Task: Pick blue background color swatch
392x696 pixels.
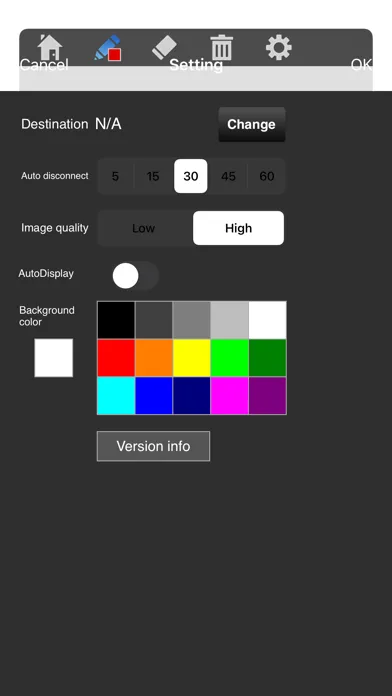Action: pyautogui.click(x=154, y=395)
